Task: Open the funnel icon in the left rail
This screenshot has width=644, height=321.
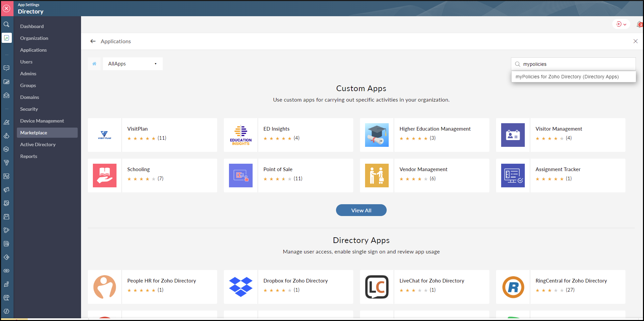Action: pos(6,163)
